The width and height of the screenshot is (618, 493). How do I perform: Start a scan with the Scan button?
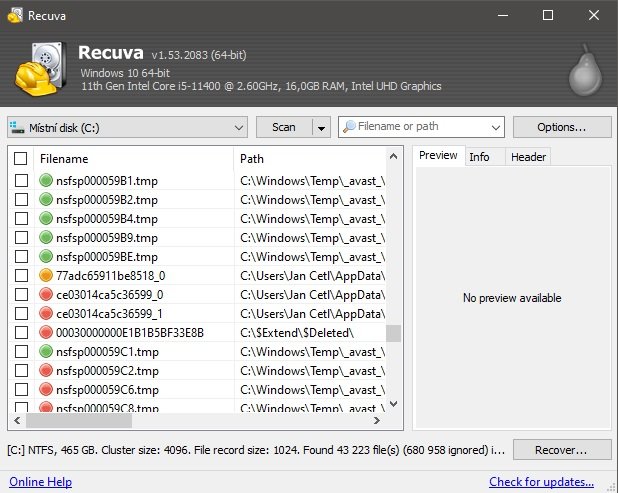[x=284, y=127]
